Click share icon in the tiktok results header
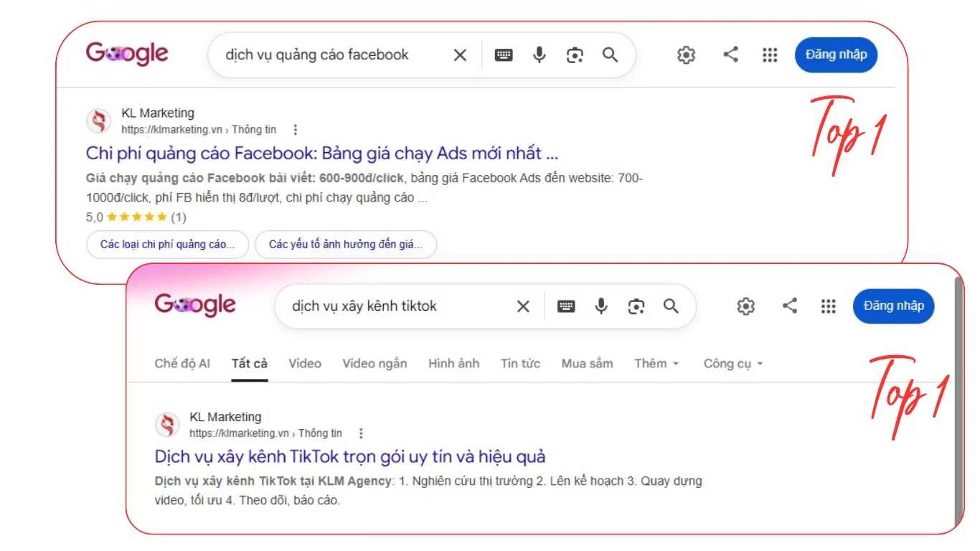 coord(790,306)
